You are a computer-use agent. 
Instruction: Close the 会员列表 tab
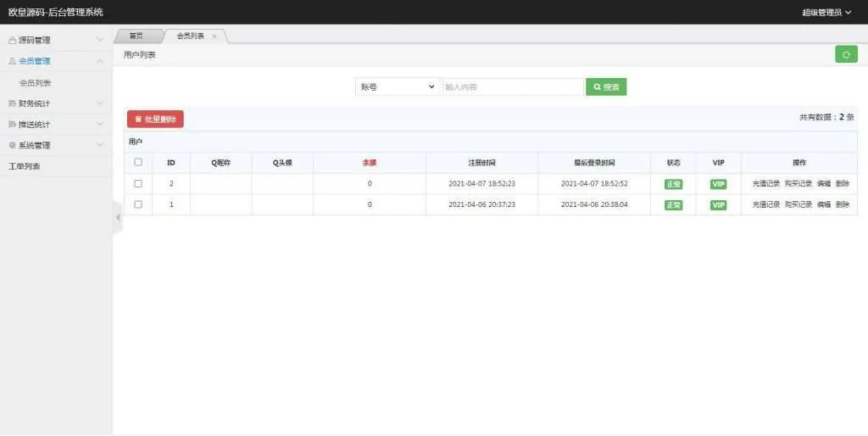point(214,36)
